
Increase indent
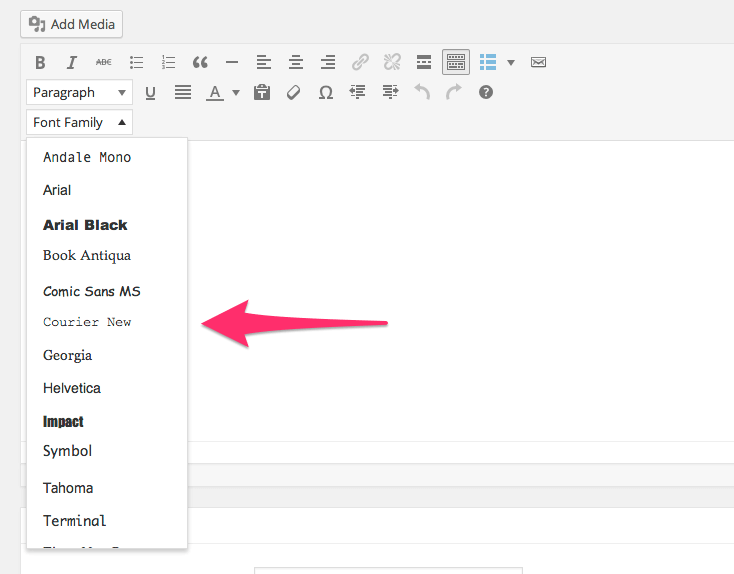click(x=390, y=92)
